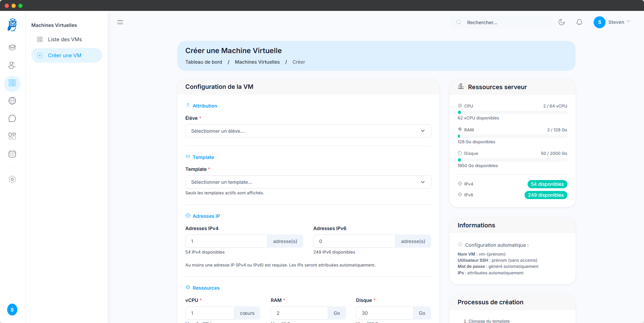The width and height of the screenshot is (644, 323).
Task: Open the templates stack icon in the sidebar
Action: 12,48
